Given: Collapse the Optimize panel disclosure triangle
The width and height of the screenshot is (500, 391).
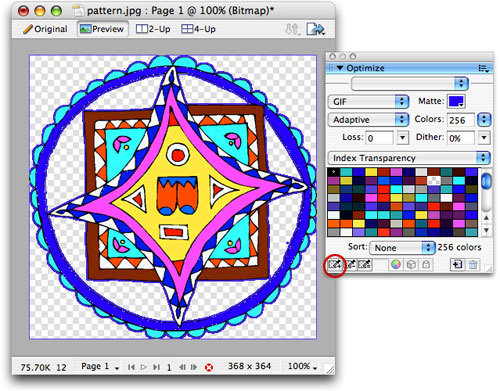Looking at the screenshot, I should coord(340,68).
